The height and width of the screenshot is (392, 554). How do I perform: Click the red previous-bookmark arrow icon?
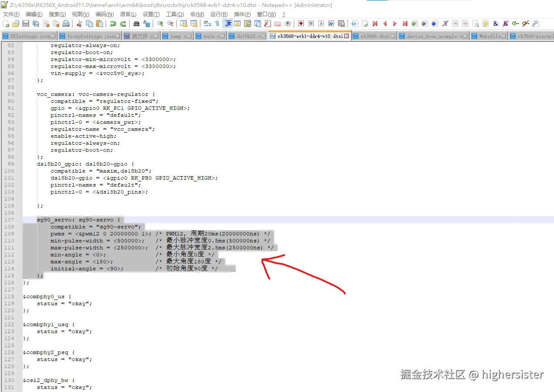coord(385,24)
